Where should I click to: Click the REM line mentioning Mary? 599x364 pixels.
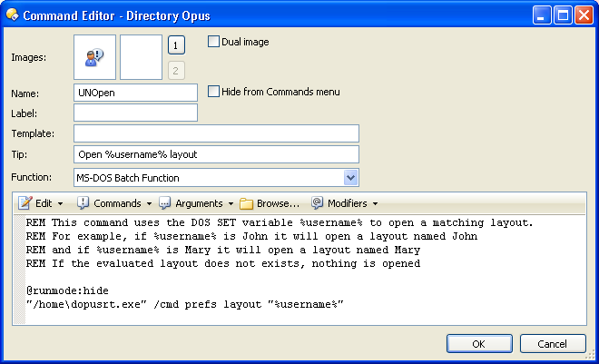point(223,251)
